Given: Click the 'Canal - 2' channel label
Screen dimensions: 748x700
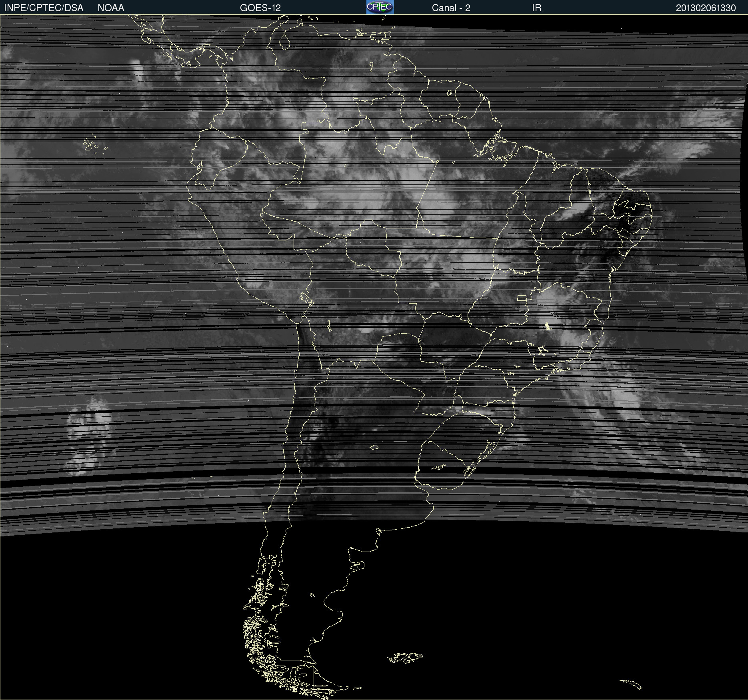Looking at the screenshot, I should pos(451,8).
